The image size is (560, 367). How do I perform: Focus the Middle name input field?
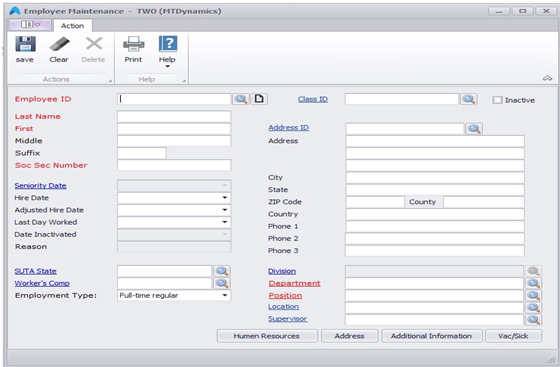[174, 141]
